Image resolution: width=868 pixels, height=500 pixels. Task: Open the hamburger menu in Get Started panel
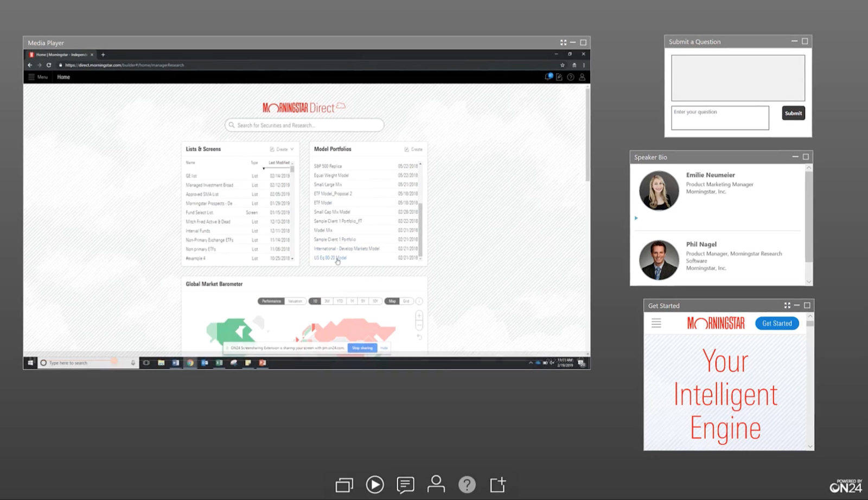point(656,323)
